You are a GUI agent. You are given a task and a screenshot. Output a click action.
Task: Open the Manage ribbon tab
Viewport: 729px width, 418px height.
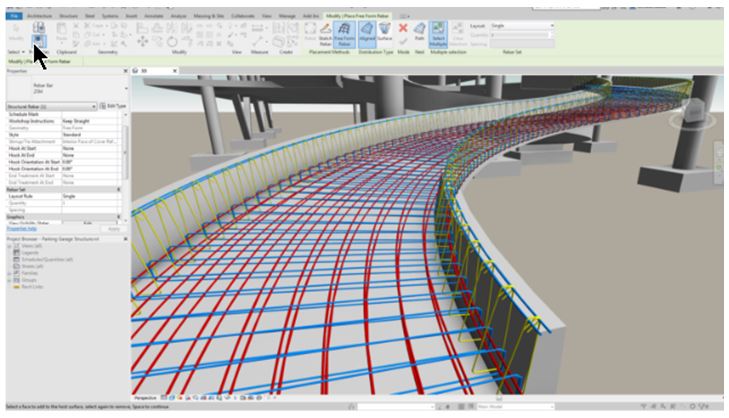(x=287, y=16)
